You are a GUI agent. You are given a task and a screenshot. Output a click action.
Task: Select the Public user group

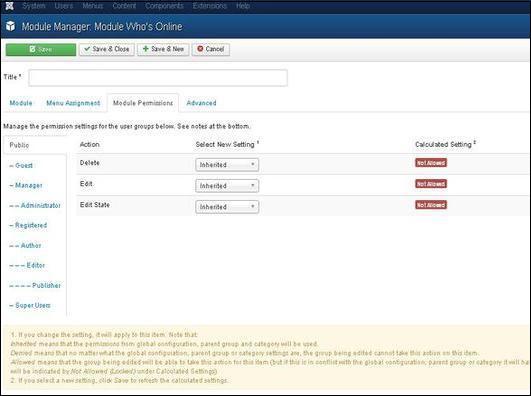(19, 145)
